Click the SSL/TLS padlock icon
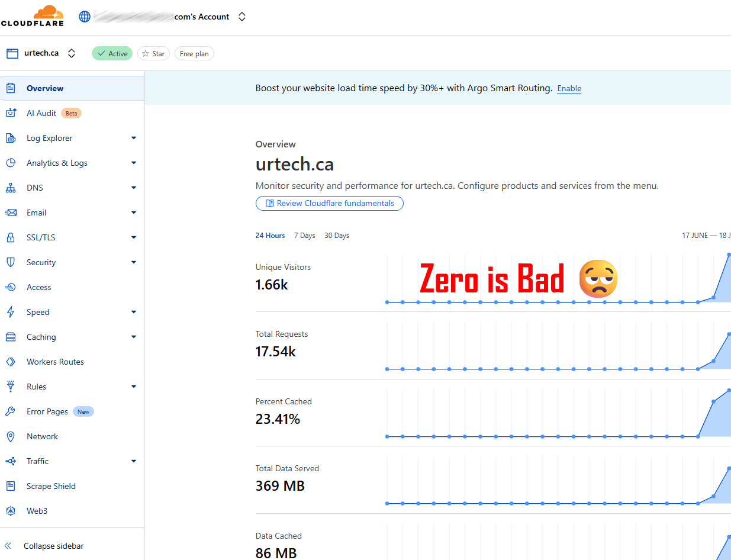 [11, 237]
